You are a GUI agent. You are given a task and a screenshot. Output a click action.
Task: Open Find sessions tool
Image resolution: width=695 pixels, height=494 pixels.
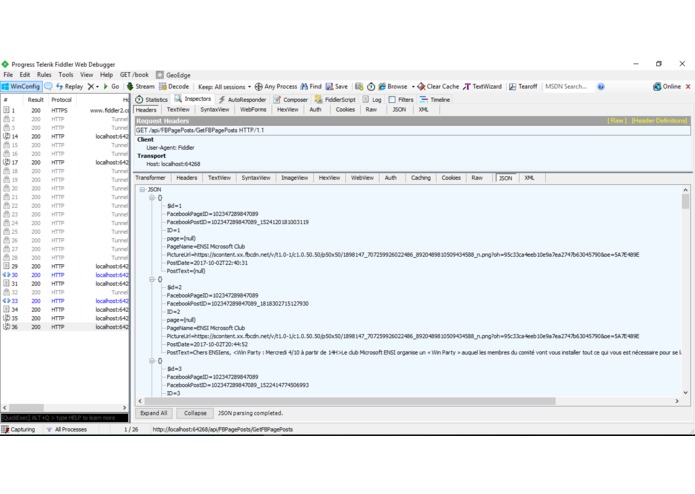coord(311,86)
